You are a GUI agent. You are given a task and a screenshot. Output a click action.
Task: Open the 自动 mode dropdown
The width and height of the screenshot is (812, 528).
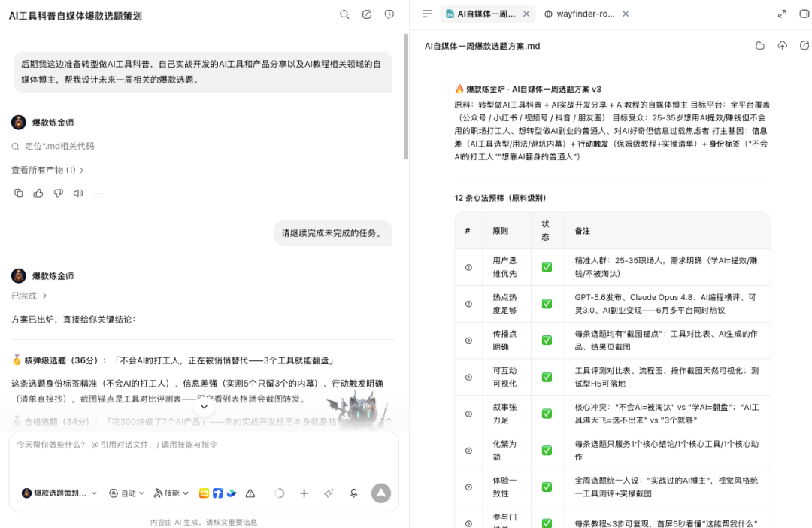pyautogui.click(x=126, y=493)
